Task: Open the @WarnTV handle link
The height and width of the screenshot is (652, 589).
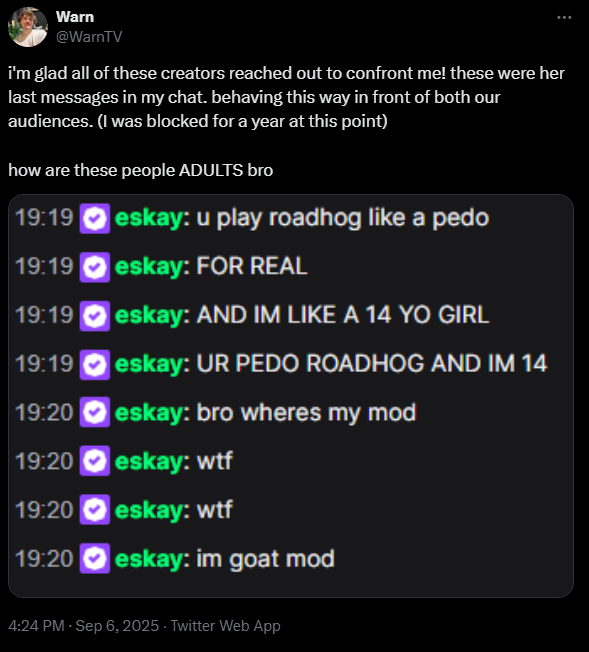Action: coord(89,37)
